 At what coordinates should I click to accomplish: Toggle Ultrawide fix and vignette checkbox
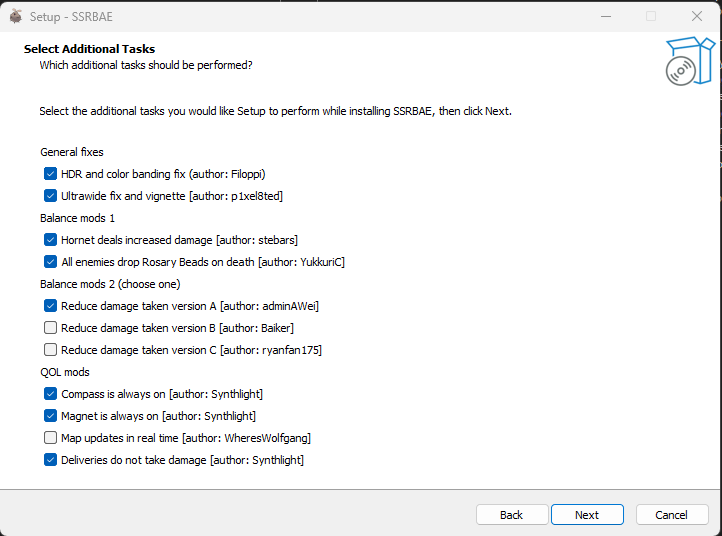pyautogui.click(x=50, y=196)
